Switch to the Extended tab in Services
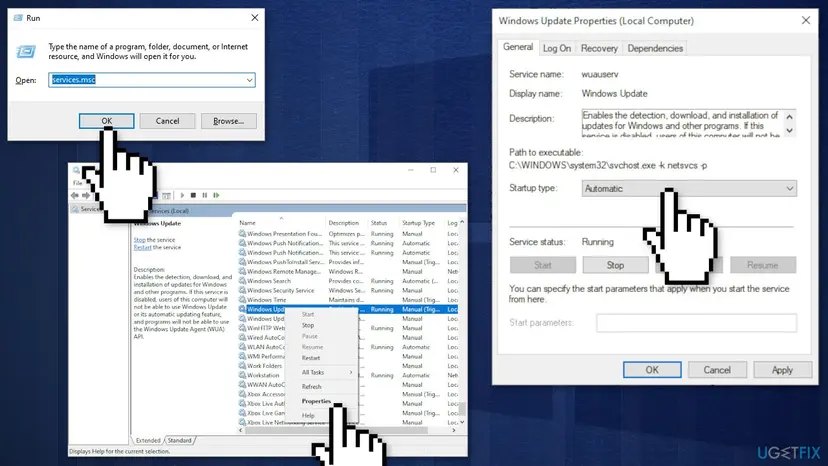The height and width of the screenshot is (466, 828). click(x=148, y=441)
